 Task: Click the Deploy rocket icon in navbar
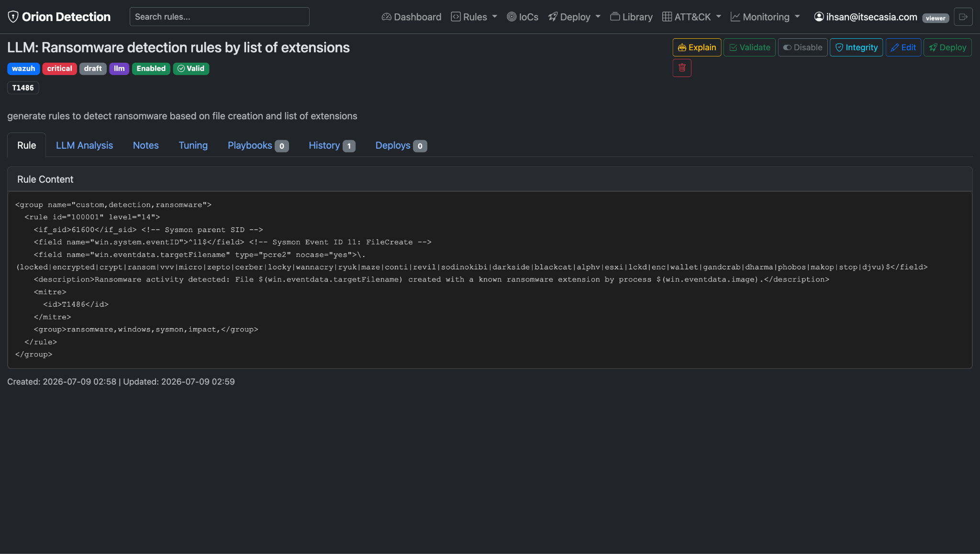[x=553, y=17]
